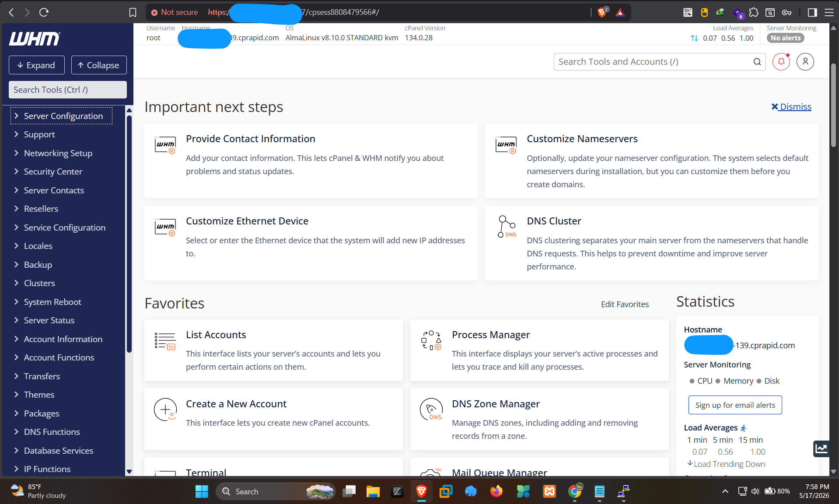Open the floating chart statistics icon
The height and width of the screenshot is (504, 839).
tap(821, 448)
